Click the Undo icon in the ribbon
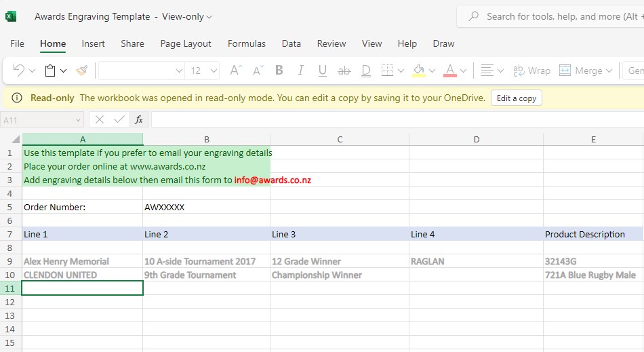The image size is (644, 352). point(18,71)
